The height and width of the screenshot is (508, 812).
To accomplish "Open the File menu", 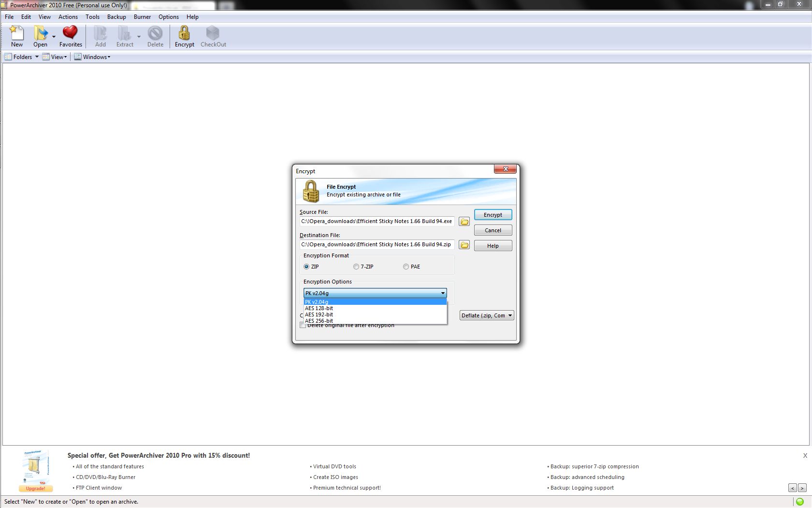I will pyautogui.click(x=9, y=17).
